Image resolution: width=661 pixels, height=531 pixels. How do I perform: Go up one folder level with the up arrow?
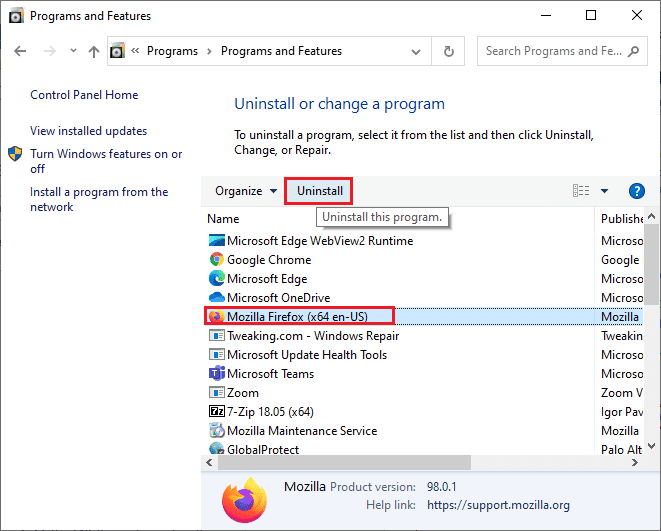(x=94, y=51)
